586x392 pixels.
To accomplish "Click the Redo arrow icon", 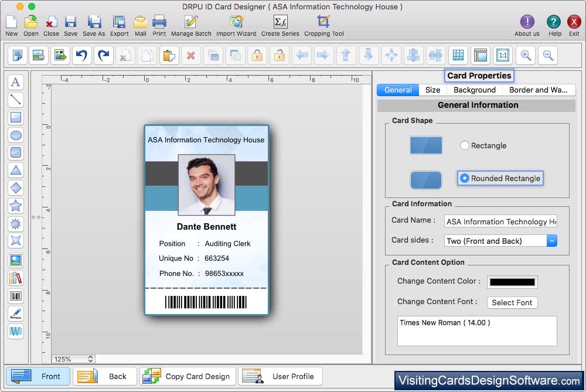I will tap(104, 55).
